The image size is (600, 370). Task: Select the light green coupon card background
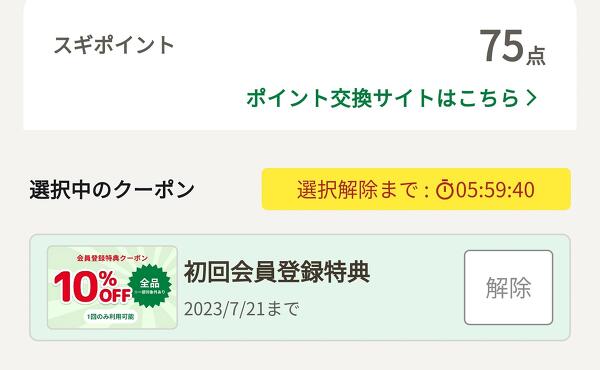pos(300,287)
